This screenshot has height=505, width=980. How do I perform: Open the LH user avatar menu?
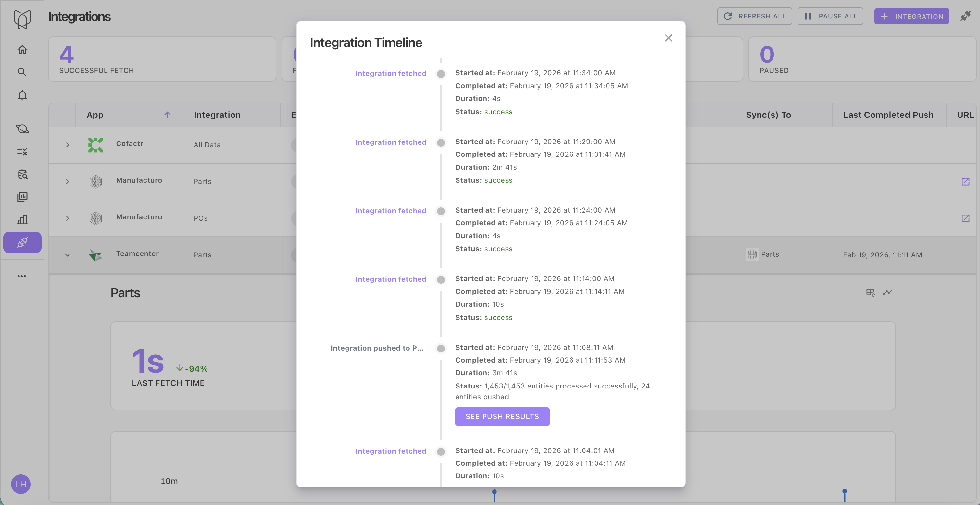pos(20,484)
